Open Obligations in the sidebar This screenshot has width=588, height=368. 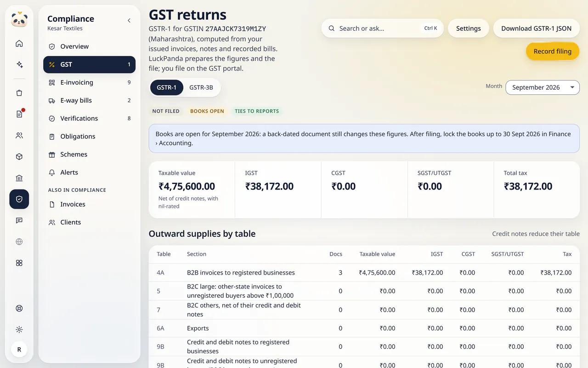(90, 136)
